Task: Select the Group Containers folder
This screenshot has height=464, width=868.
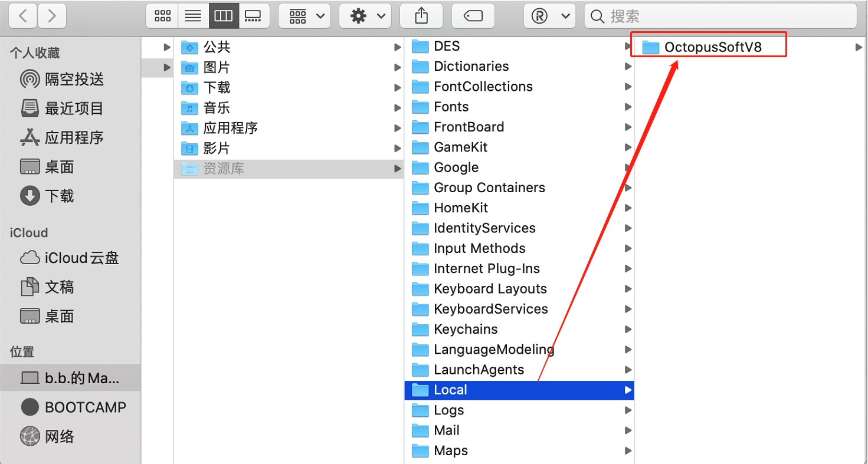Action: (519, 187)
